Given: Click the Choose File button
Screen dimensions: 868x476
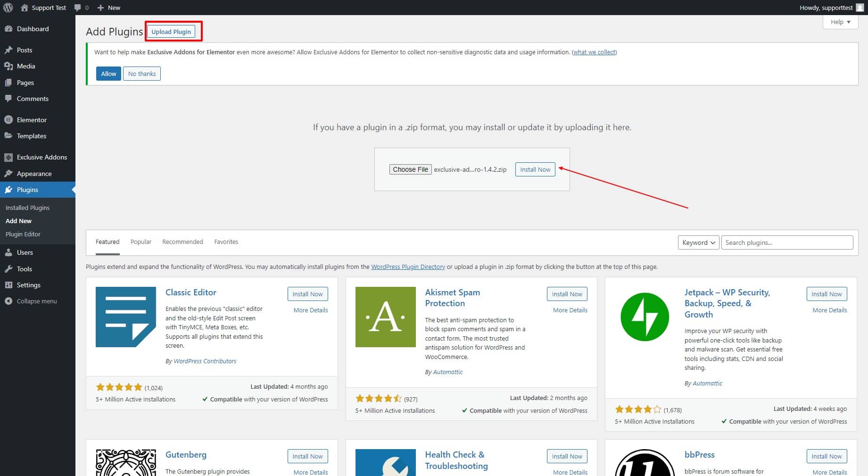Looking at the screenshot, I should coord(411,169).
